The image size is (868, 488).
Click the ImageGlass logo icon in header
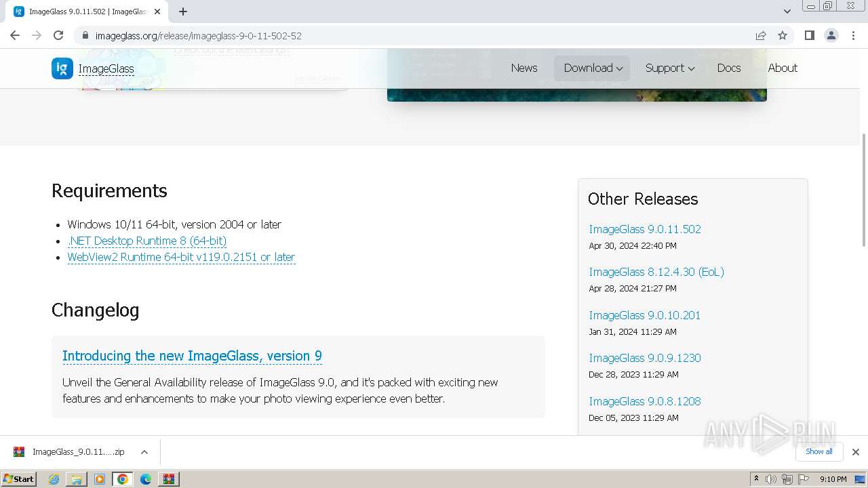(62, 68)
